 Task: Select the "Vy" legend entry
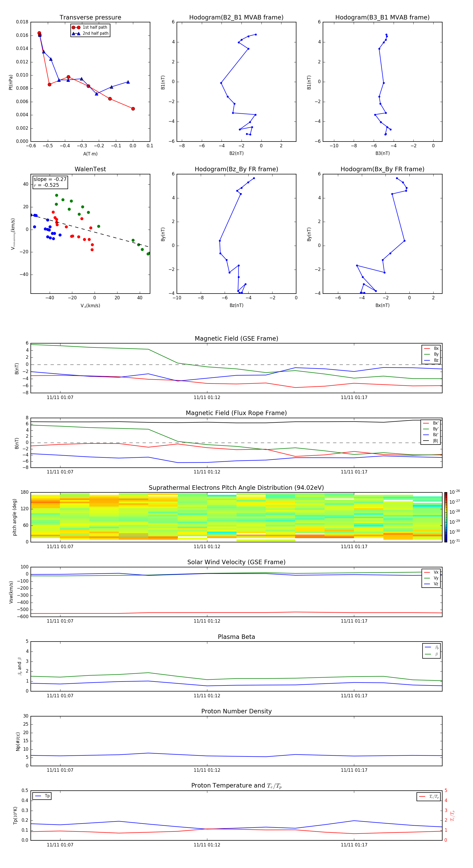(x=431, y=578)
